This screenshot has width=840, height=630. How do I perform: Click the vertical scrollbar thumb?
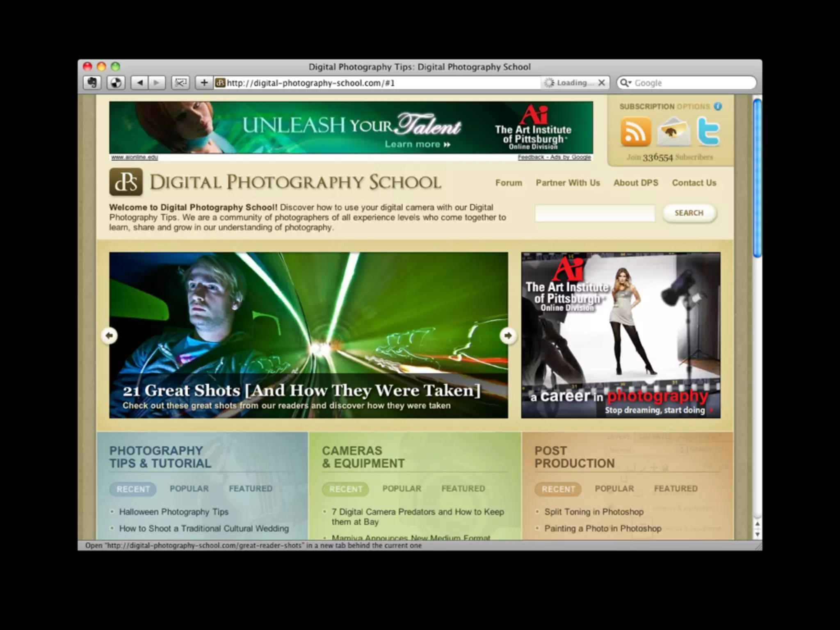click(757, 178)
